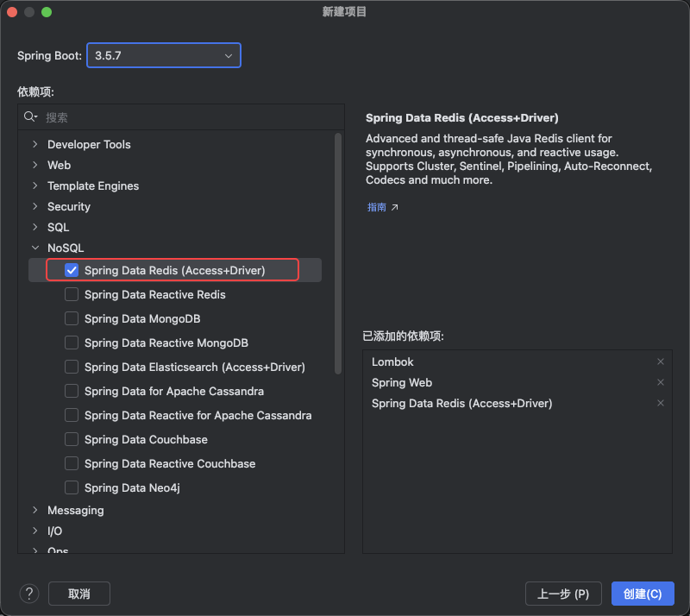
Task: Focus the dependency search field
Action: click(x=181, y=117)
